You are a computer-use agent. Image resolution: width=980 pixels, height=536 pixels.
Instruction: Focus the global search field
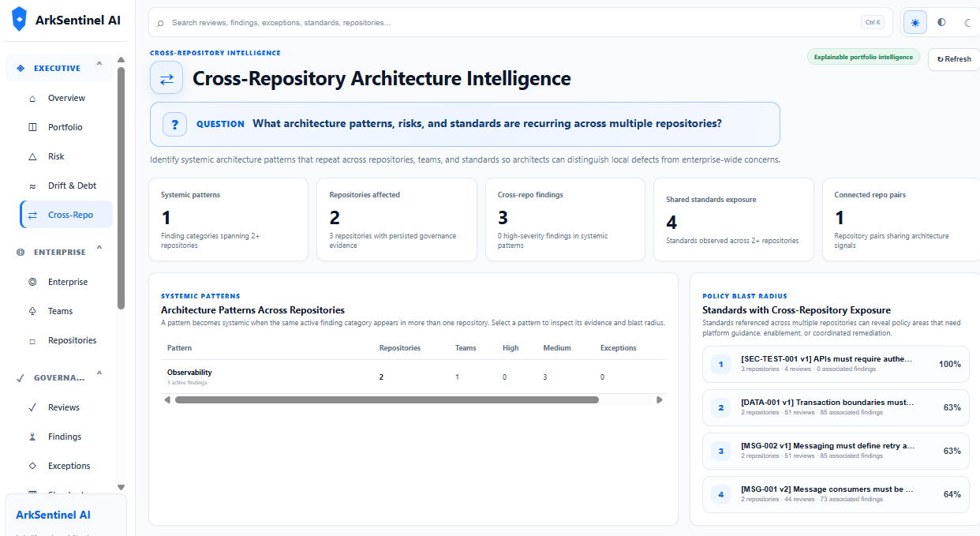pyautogui.click(x=522, y=23)
